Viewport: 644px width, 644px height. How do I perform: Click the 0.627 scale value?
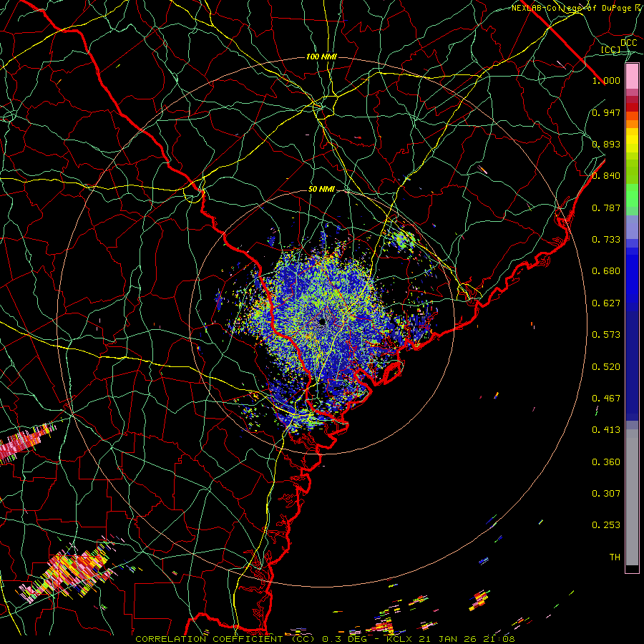tap(606, 303)
